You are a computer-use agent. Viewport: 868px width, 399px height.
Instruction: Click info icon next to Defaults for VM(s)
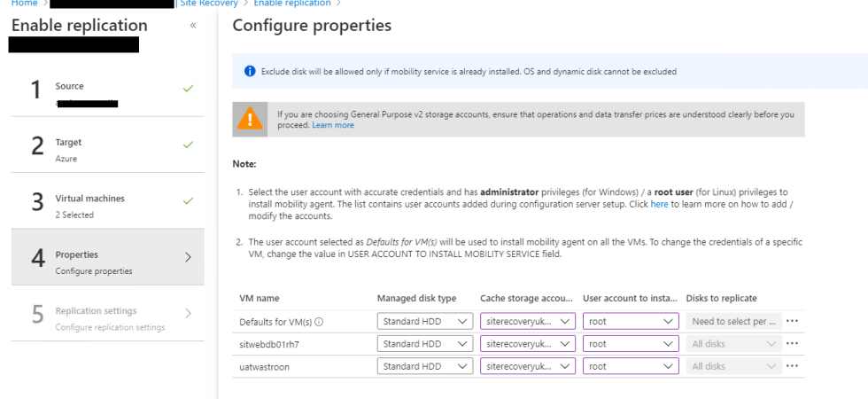point(319,322)
